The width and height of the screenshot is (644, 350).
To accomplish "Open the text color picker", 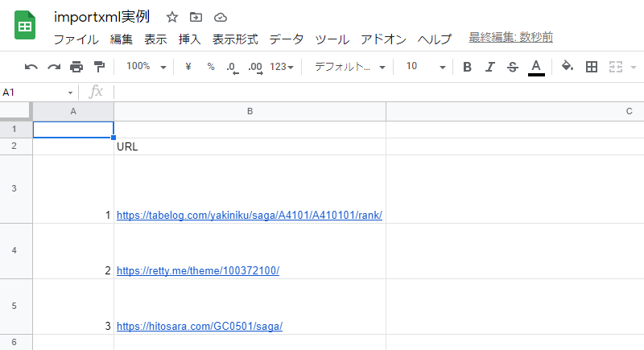I will pyautogui.click(x=536, y=68).
